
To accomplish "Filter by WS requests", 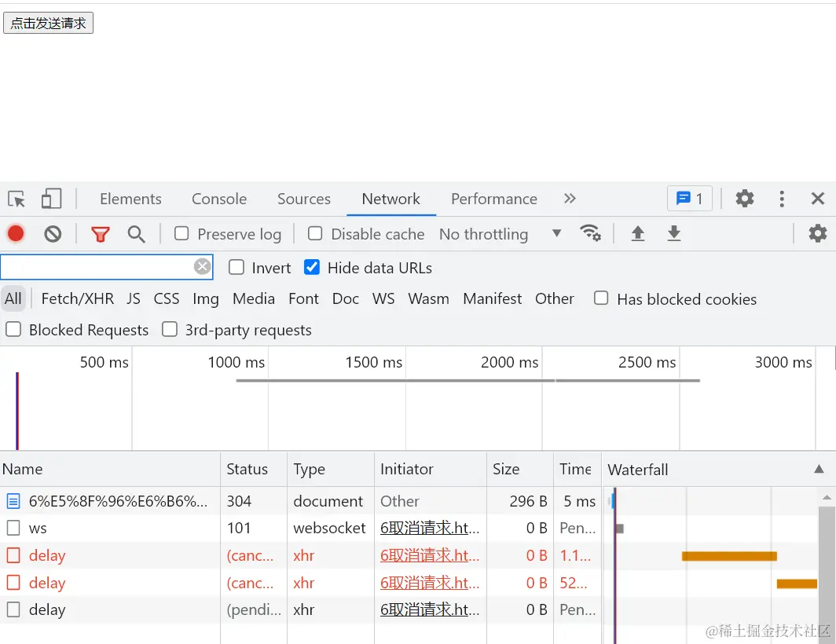I will (383, 298).
